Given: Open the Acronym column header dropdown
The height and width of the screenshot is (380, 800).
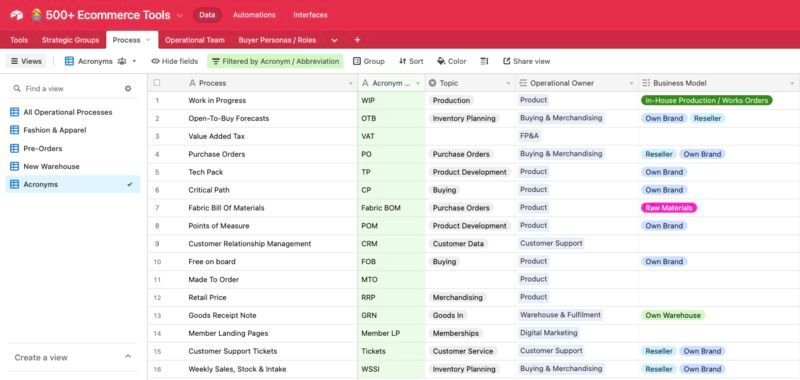Looking at the screenshot, I should (418, 83).
